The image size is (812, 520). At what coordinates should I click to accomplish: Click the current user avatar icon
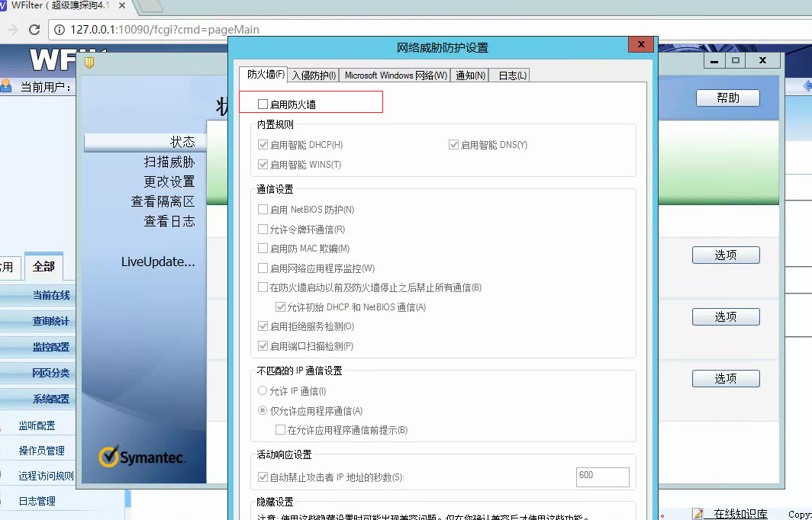click(7, 86)
